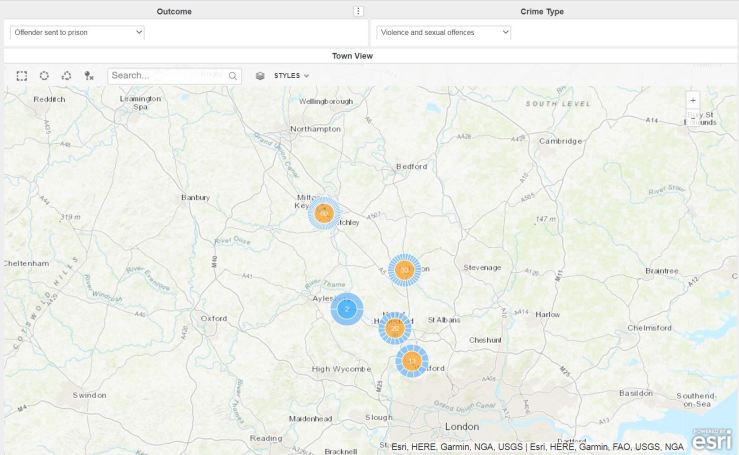Open the Outcome panel options menu
The height and width of the screenshot is (455, 739).
(x=359, y=11)
